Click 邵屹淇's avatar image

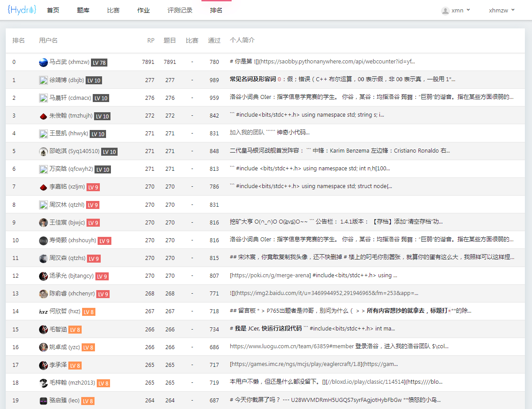[43, 152]
